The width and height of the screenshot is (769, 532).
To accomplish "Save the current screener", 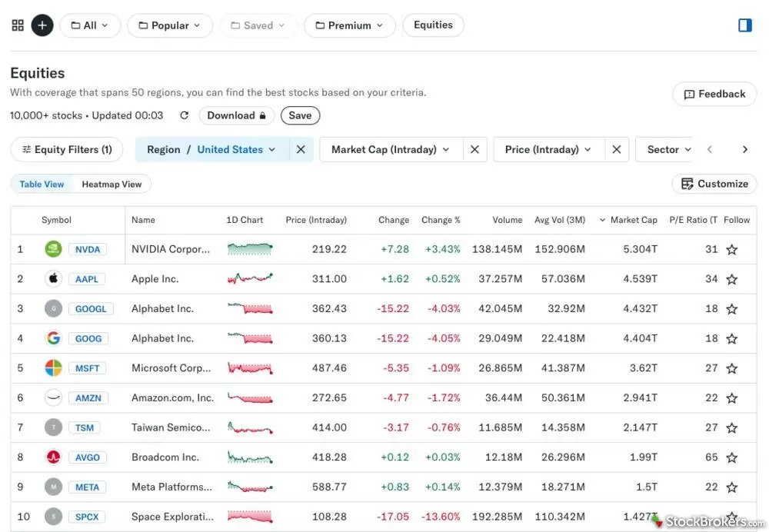I will (x=300, y=116).
